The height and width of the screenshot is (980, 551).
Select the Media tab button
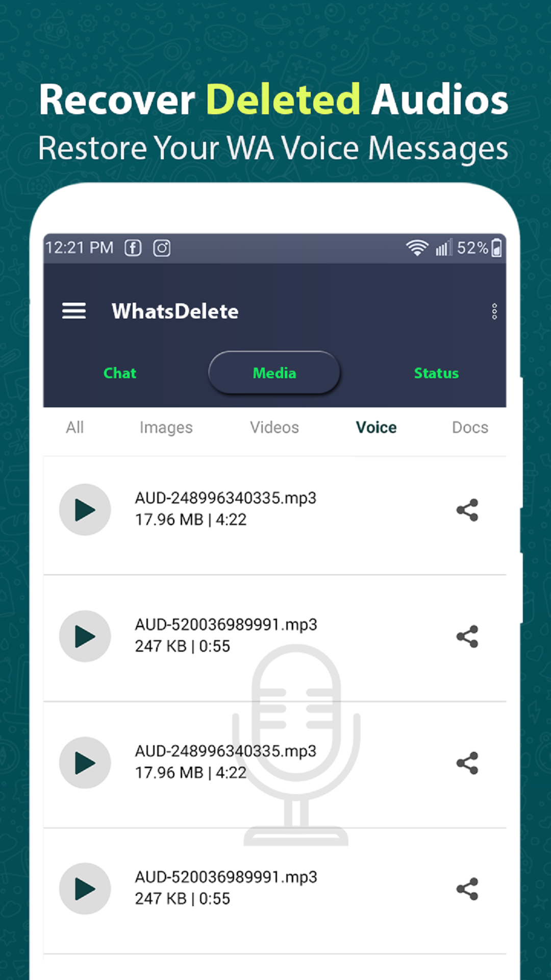[x=274, y=373]
